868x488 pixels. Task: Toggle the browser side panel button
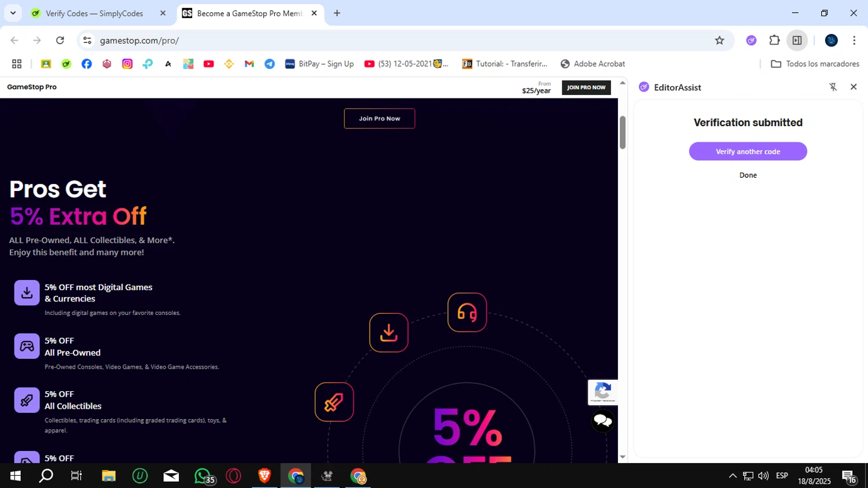tap(797, 41)
